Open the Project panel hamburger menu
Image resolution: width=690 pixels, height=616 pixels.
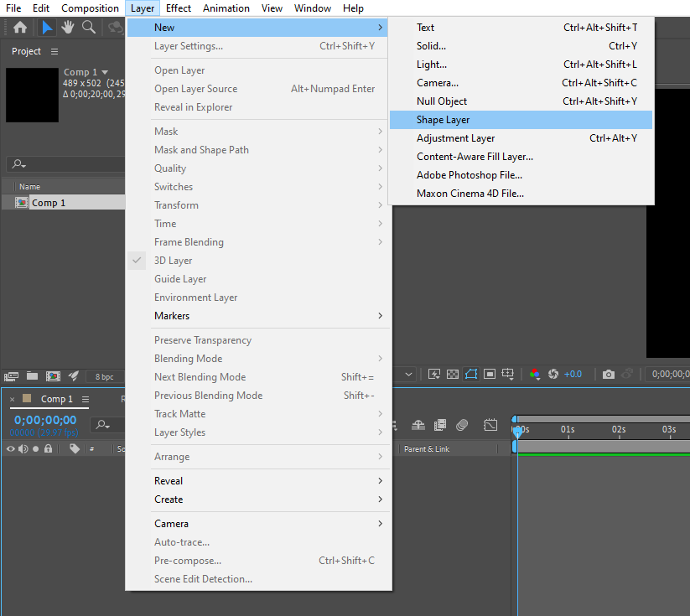54,52
